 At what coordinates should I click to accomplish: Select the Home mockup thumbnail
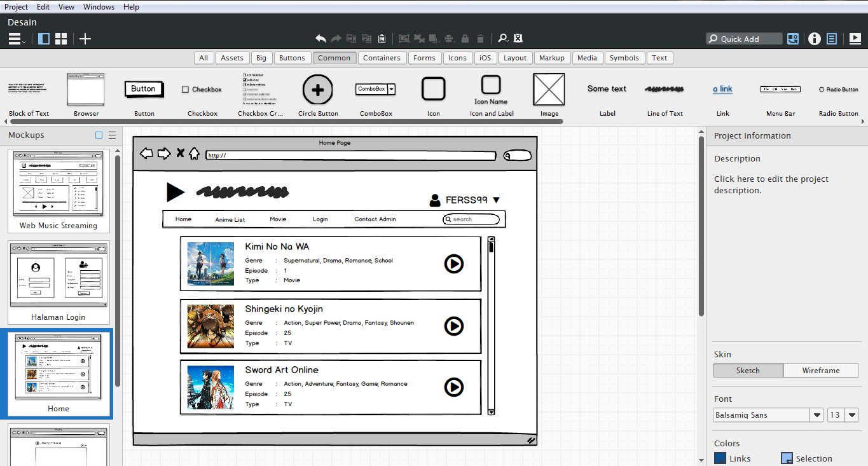point(58,373)
